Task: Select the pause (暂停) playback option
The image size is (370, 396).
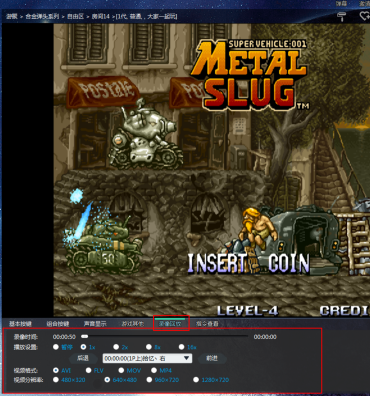Action: pos(63,347)
